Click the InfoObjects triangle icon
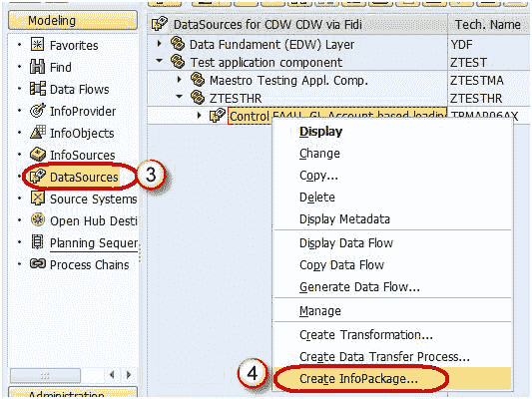The image size is (532, 399). [38, 133]
